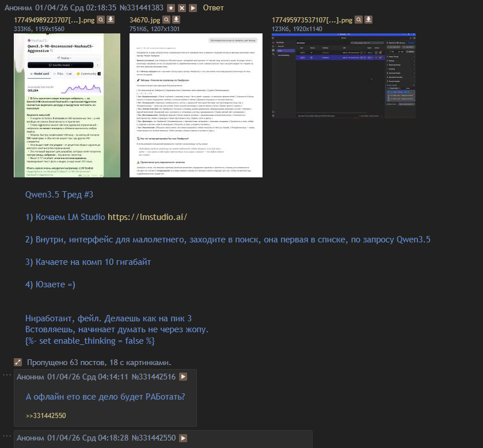Image resolution: width=483 pixels, height=448 pixels.
Task: Follow the >>331442550 reply link
Action: (x=46, y=416)
